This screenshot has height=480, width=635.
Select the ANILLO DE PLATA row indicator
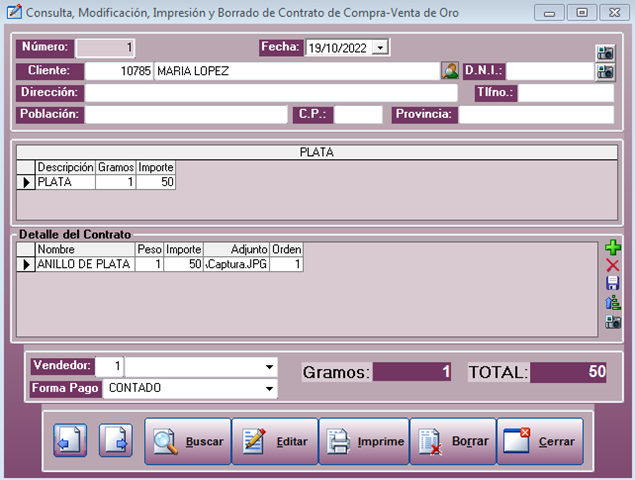click(26, 265)
